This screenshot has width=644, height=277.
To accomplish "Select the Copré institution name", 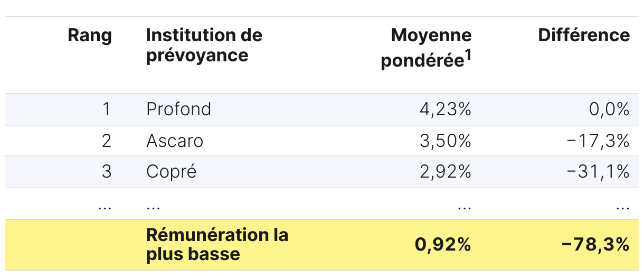I will [x=172, y=172].
